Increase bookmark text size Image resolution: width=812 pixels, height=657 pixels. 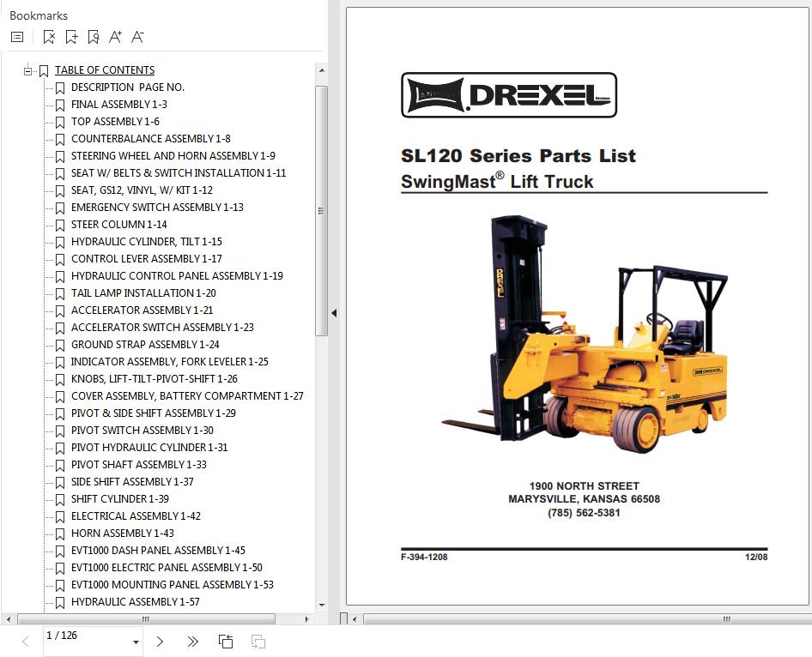[116, 37]
